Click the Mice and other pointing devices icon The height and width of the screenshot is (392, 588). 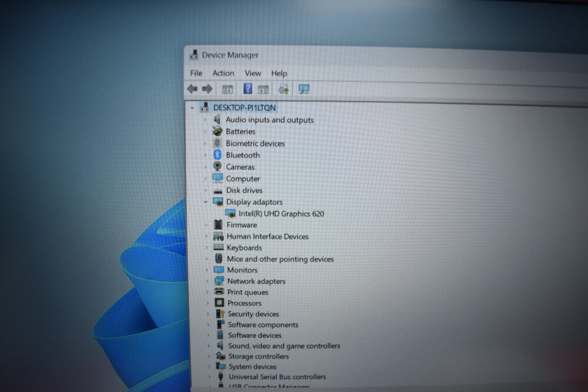click(219, 258)
